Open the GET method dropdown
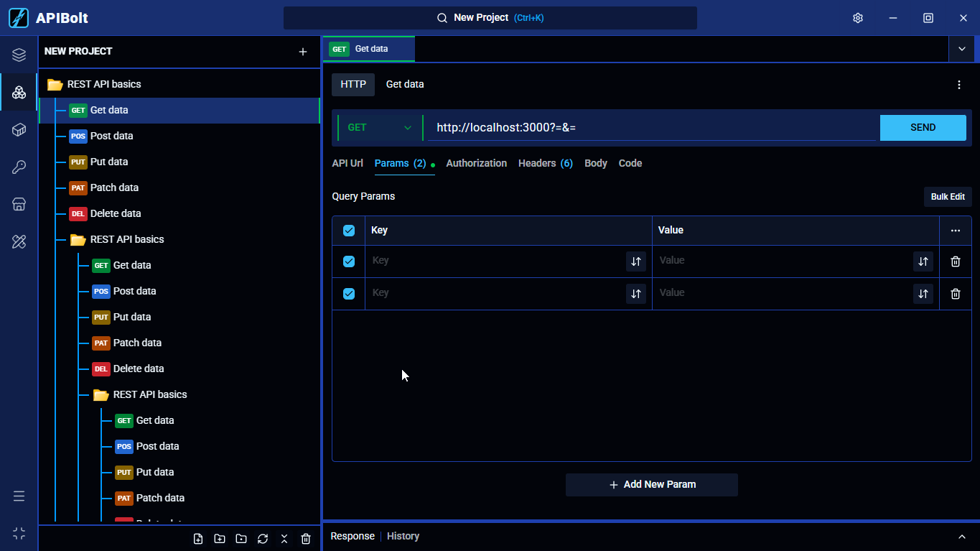This screenshot has width=980, height=551. coord(380,128)
